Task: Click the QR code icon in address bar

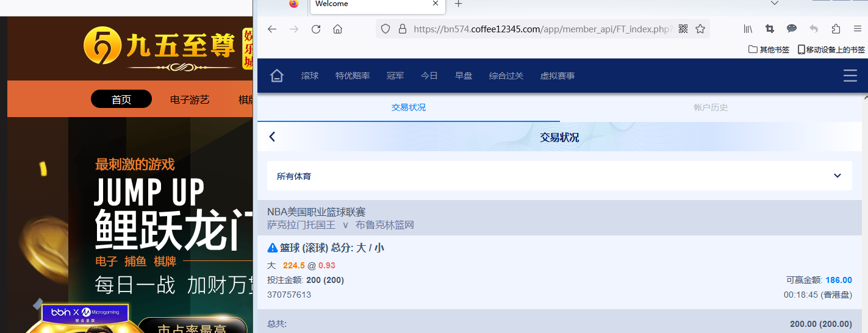Action: (x=683, y=29)
